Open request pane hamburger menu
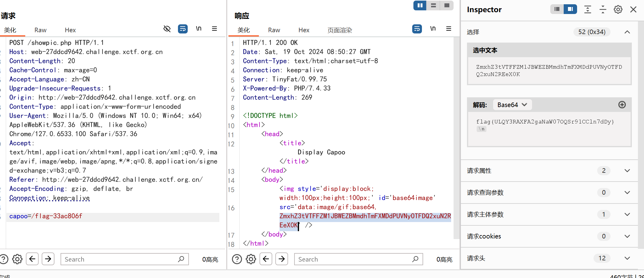Screen dimensions: 644x278 [x=214, y=29]
